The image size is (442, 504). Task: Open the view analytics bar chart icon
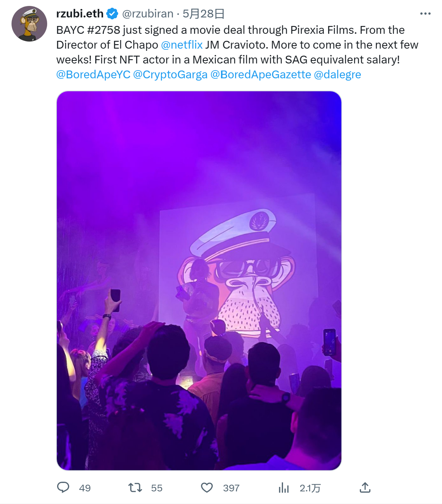284,488
